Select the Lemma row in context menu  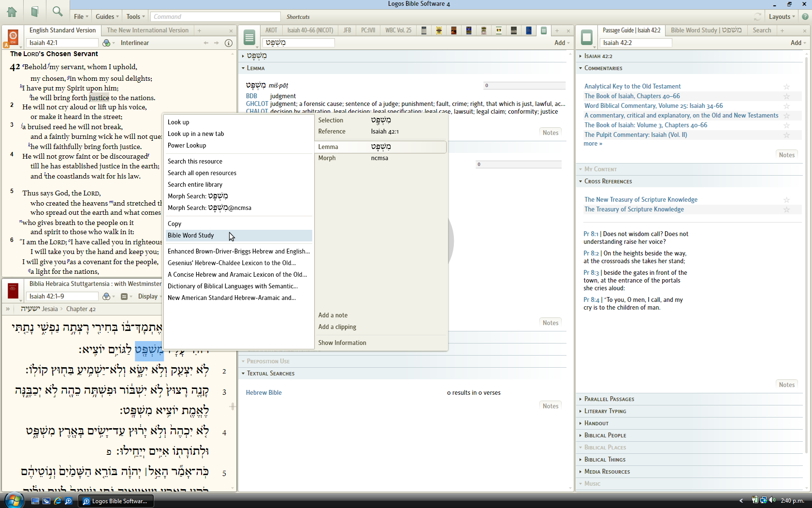[380, 147]
